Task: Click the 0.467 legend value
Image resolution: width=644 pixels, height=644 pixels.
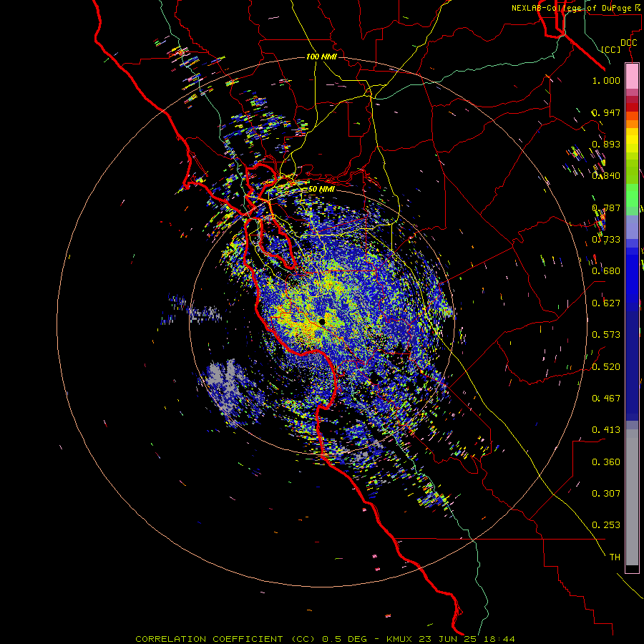Action: point(606,399)
